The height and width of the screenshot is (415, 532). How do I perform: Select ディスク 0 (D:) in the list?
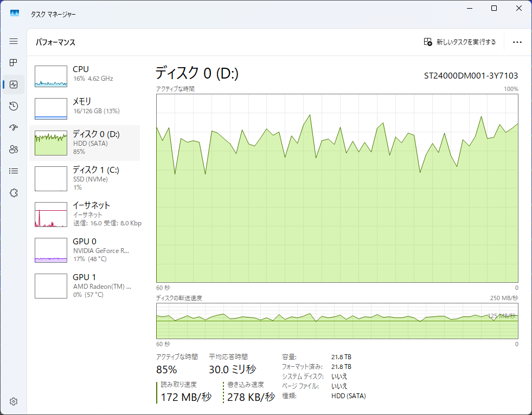tap(85, 142)
